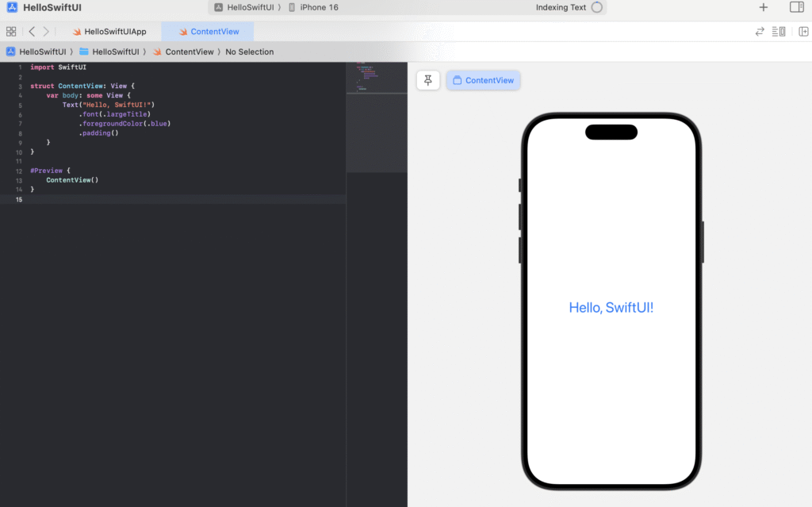The height and width of the screenshot is (507, 812).
Task: Click the indexing progress spinner
Action: click(597, 7)
